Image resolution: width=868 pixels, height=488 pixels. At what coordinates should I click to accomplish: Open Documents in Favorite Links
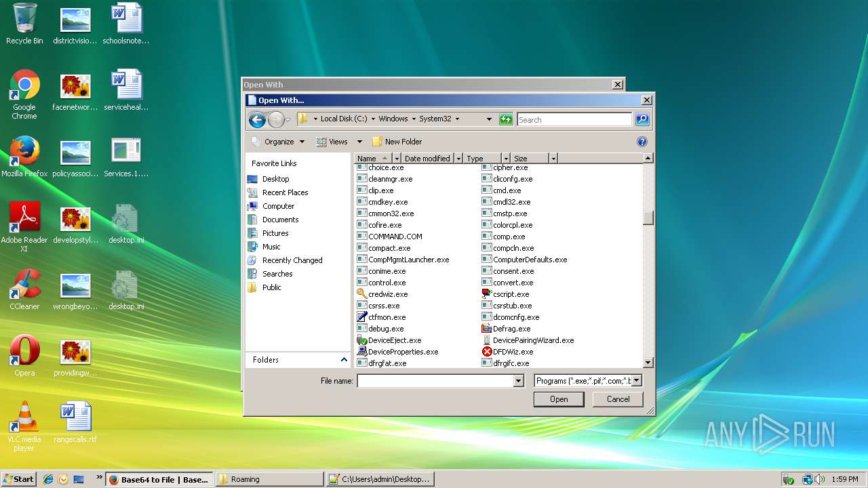[273, 220]
